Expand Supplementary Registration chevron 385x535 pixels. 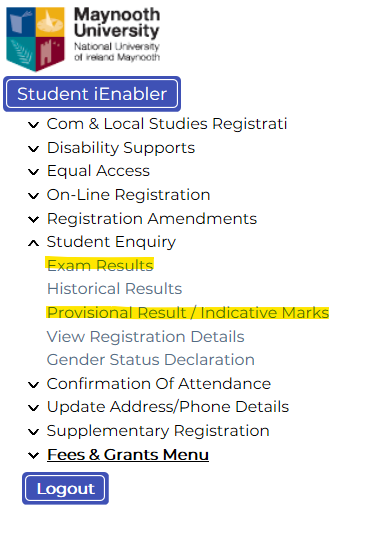[x=33, y=432]
